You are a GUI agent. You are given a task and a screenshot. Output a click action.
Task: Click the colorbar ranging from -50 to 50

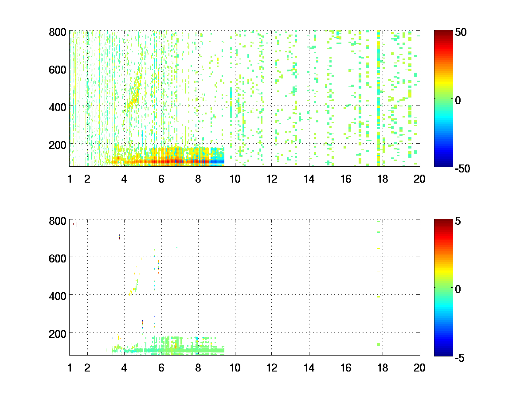tap(443, 98)
